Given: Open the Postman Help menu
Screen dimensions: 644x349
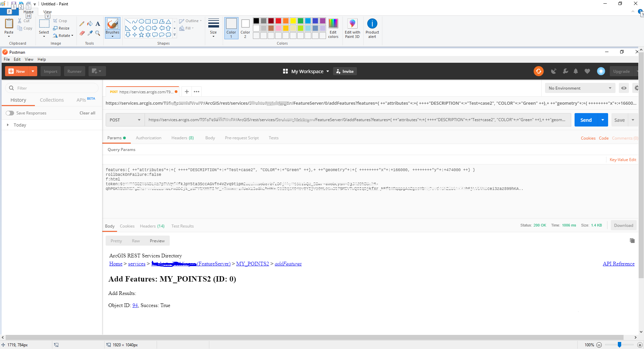Looking at the screenshot, I should coord(42,59).
